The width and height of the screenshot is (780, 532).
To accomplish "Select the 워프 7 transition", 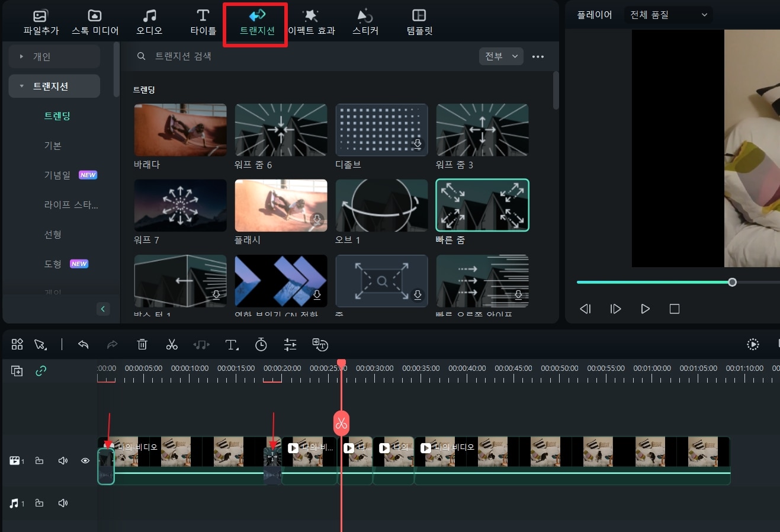I will 180,205.
